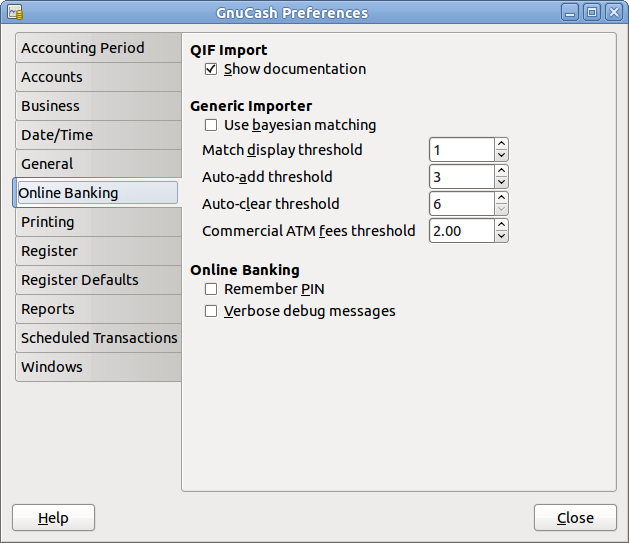This screenshot has width=629, height=543.
Task: Increase Auto-clear threshold with up arrow
Action: pos(501,198)
